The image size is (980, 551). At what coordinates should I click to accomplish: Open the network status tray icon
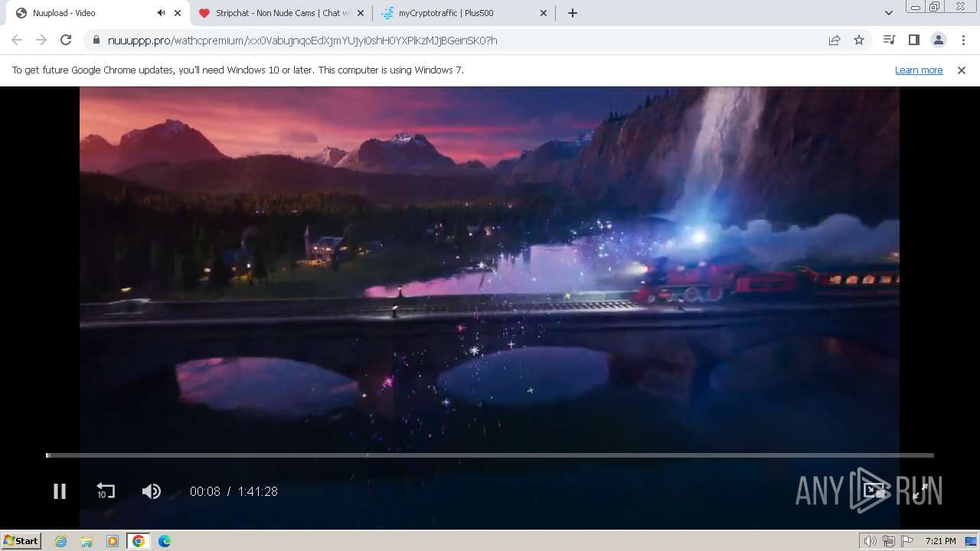[x=888, y=541]
